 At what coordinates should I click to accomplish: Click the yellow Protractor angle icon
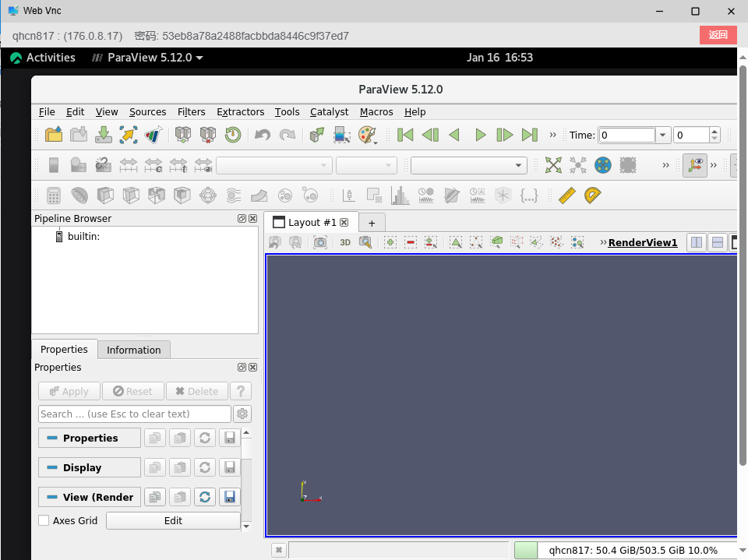click(x=592, y=195)
